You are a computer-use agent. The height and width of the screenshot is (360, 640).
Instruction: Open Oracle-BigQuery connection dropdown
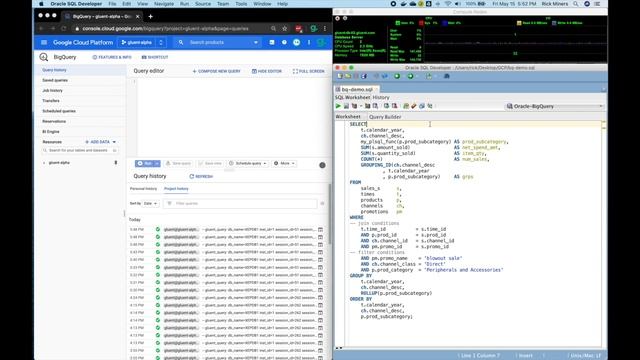coord(554,106)
